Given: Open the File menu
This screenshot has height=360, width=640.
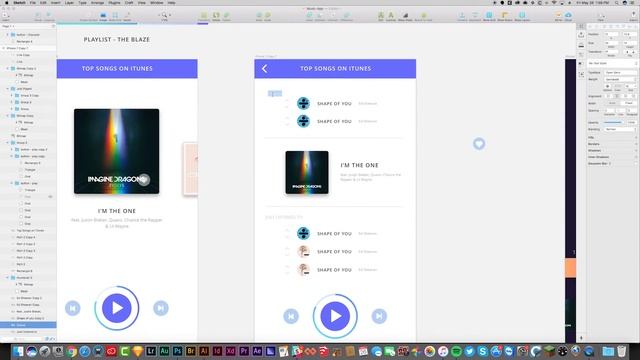Looking at the screenshot, I should click(33, 2).
